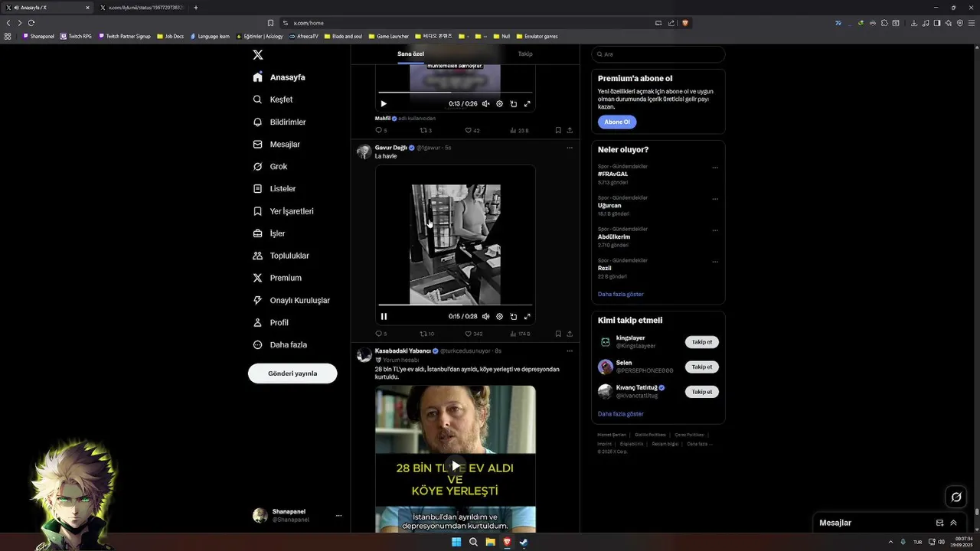Switch to the Sana özel tab
The width and height of the screenshot is (980, 551).
coord(410,54)
